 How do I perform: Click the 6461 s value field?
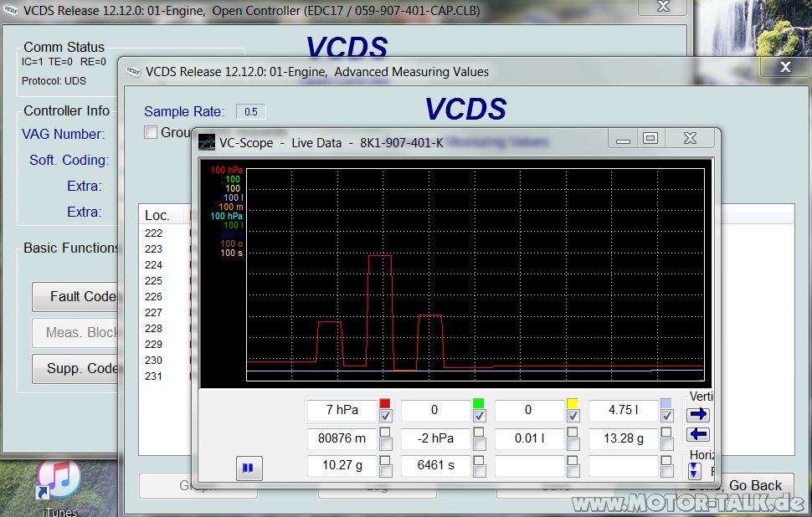[435, 465]
